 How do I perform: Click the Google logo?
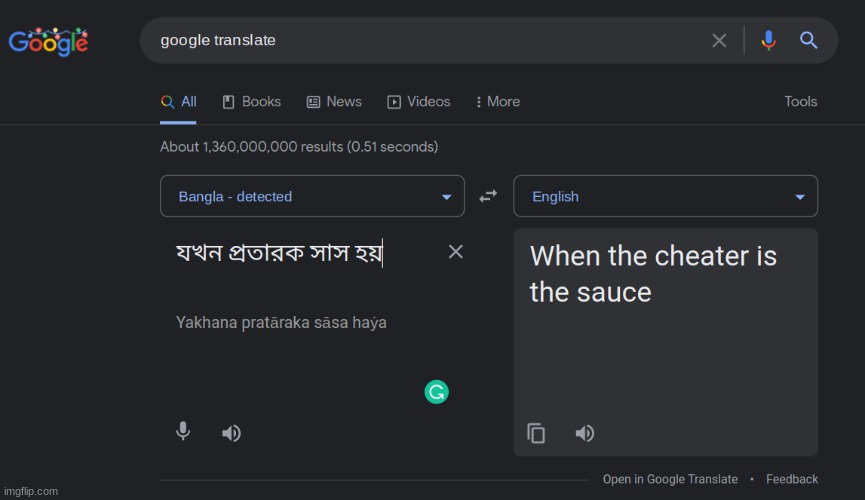coord(48,41)
